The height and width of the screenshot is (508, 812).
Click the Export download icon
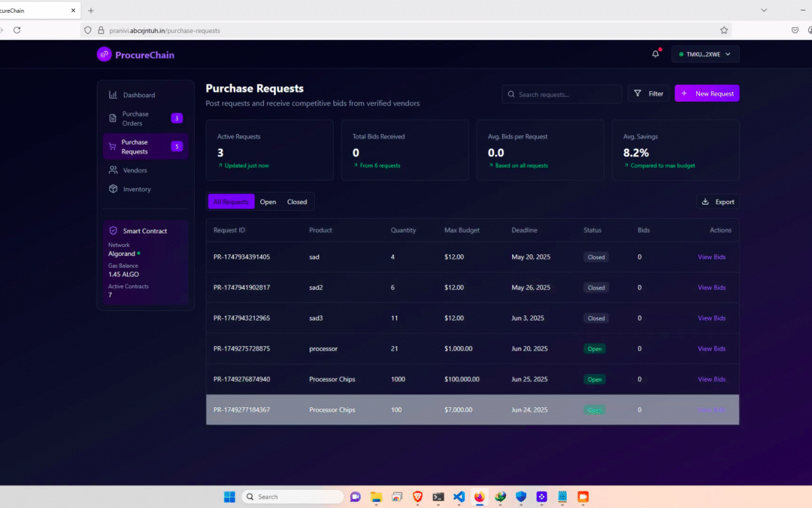[x=704, y=201]
